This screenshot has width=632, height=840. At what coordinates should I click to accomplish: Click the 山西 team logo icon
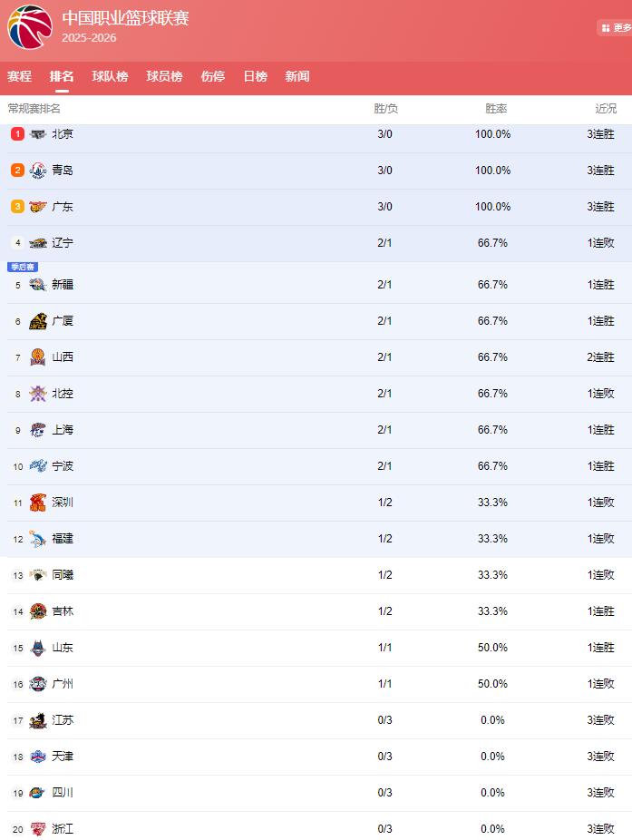[37, 357]
